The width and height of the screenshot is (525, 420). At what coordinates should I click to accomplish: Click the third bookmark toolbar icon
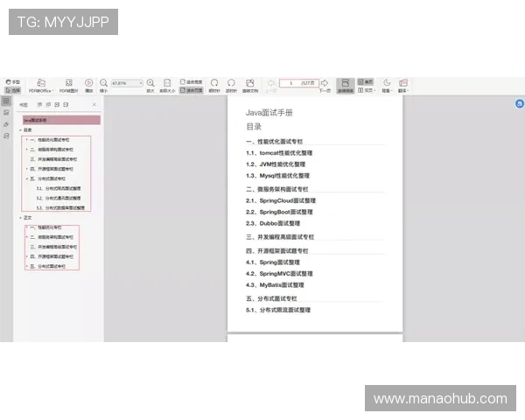(x=57, y=105)
